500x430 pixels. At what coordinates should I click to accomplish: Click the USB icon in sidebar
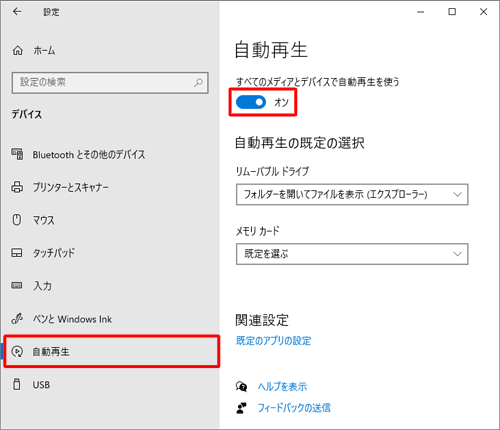[x=16, y=384]
